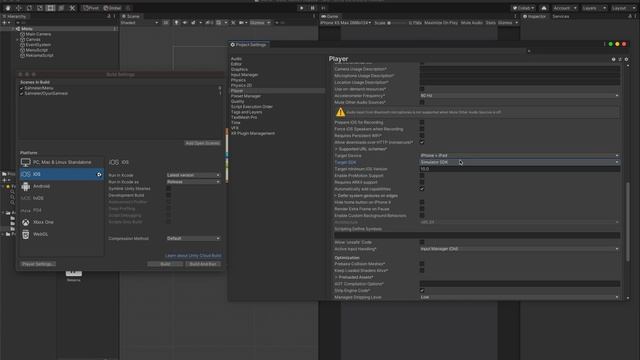Select the Android platform in Build Settings
Screen dimensions: 640x360
61,186
